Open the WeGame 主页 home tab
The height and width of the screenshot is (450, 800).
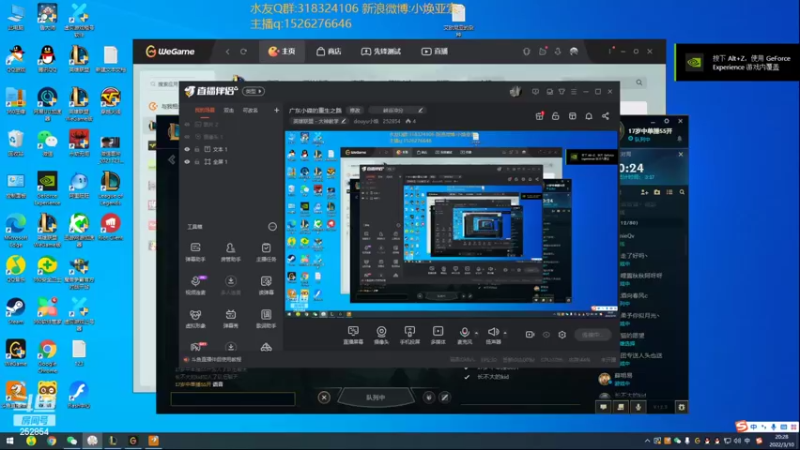click(x=282, y=52)
